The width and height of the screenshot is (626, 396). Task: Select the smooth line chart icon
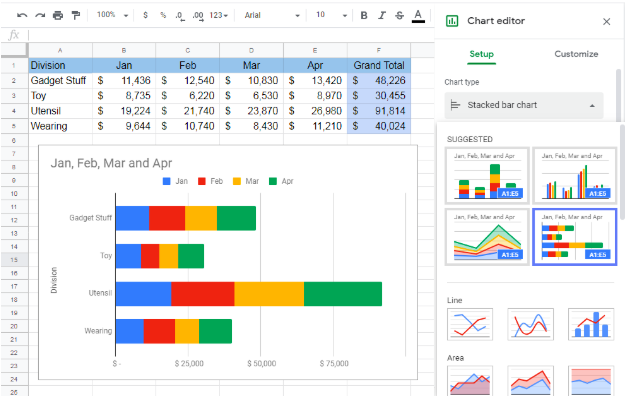(530, 324)
